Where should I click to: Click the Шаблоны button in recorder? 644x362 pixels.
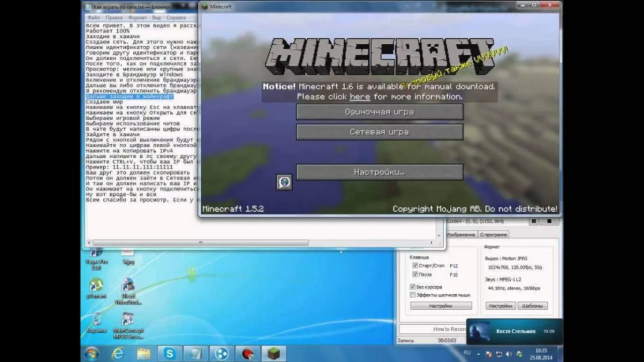pyautogui.click(x=532, y=306)
